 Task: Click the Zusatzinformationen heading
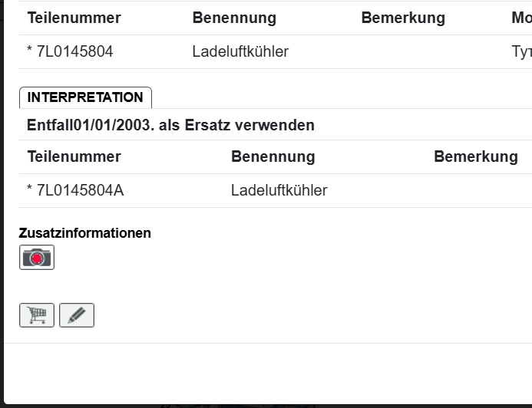(85, 233)
